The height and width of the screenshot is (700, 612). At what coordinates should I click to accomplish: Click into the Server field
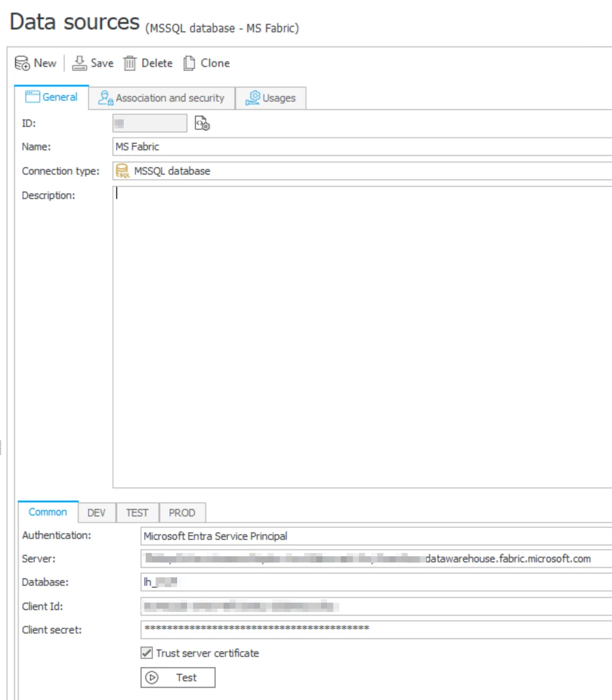click(x=376, y=559)
